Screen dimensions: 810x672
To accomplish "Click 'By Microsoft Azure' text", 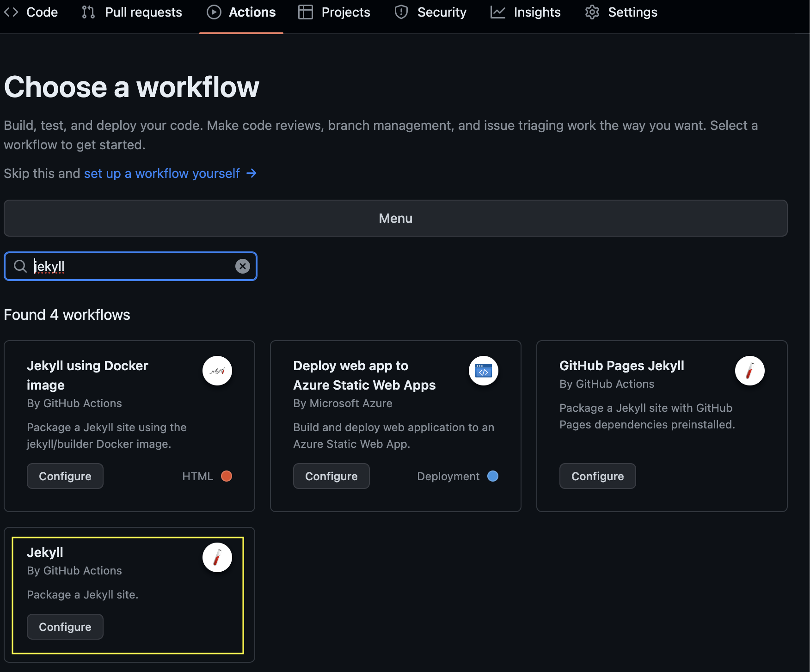I will (343, 403).
